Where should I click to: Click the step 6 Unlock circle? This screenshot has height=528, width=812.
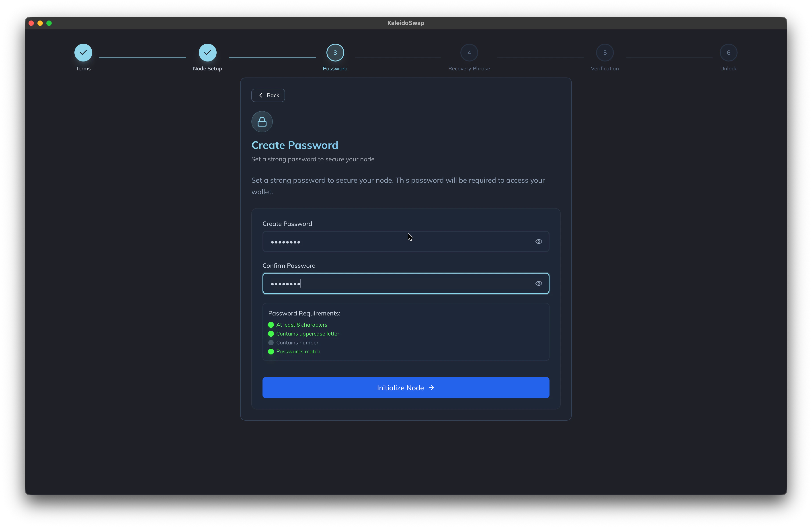tap(728, 53)
